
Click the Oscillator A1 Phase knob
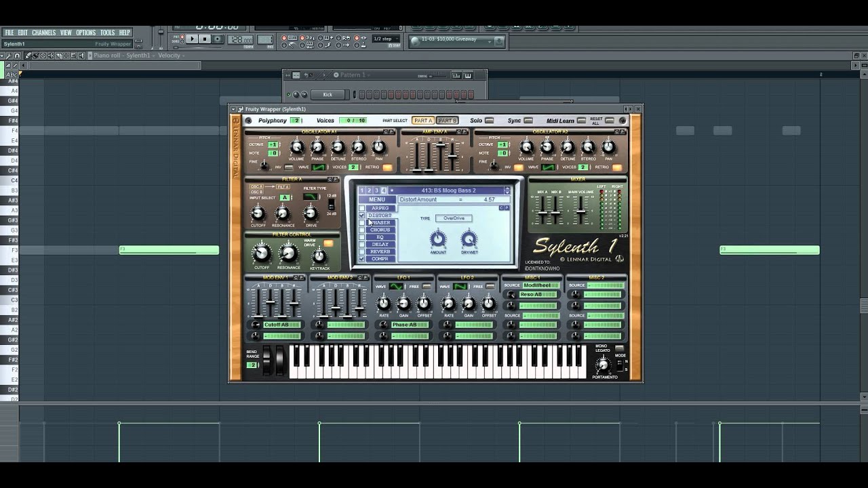317,147
